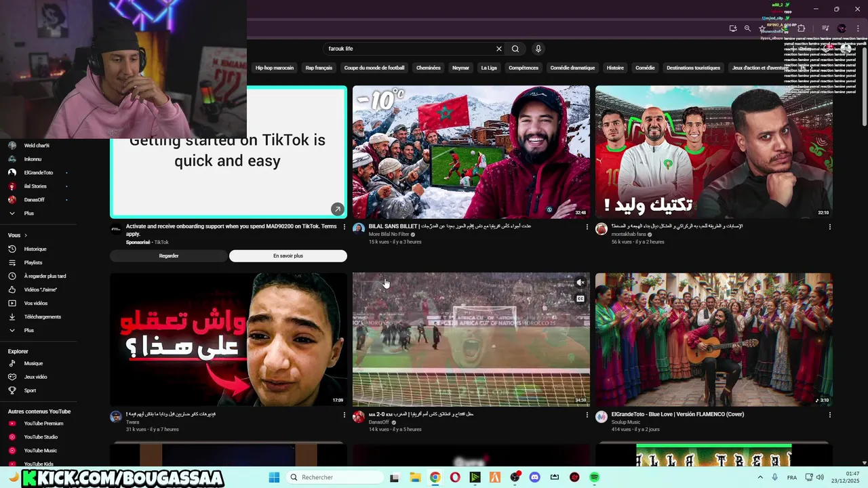Open more options for BILAL SANS BILLET video
Viewport: 868px width, 488px height.
[587, 227]
